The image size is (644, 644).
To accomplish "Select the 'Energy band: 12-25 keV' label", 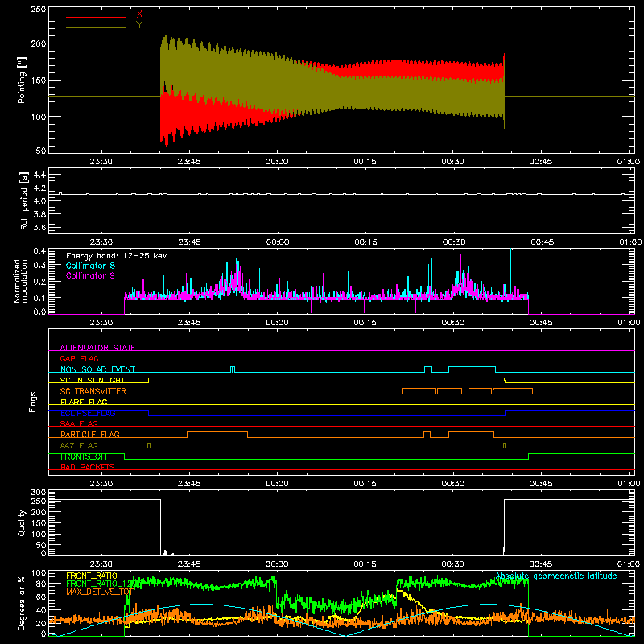I will (117, 256).
